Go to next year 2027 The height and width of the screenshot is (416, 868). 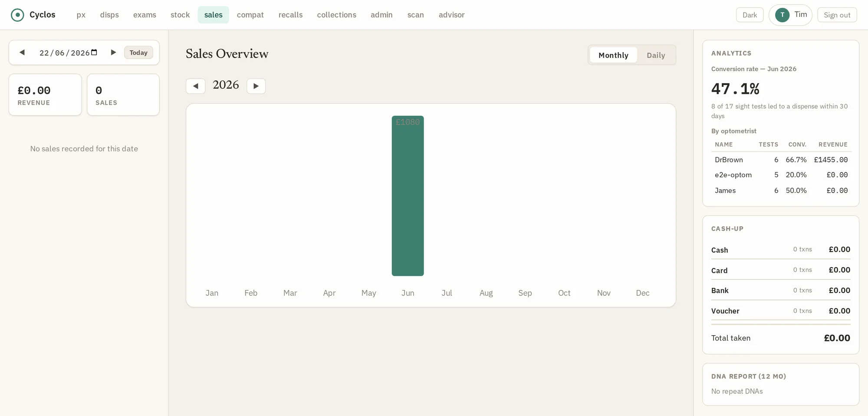pos(256,86)
